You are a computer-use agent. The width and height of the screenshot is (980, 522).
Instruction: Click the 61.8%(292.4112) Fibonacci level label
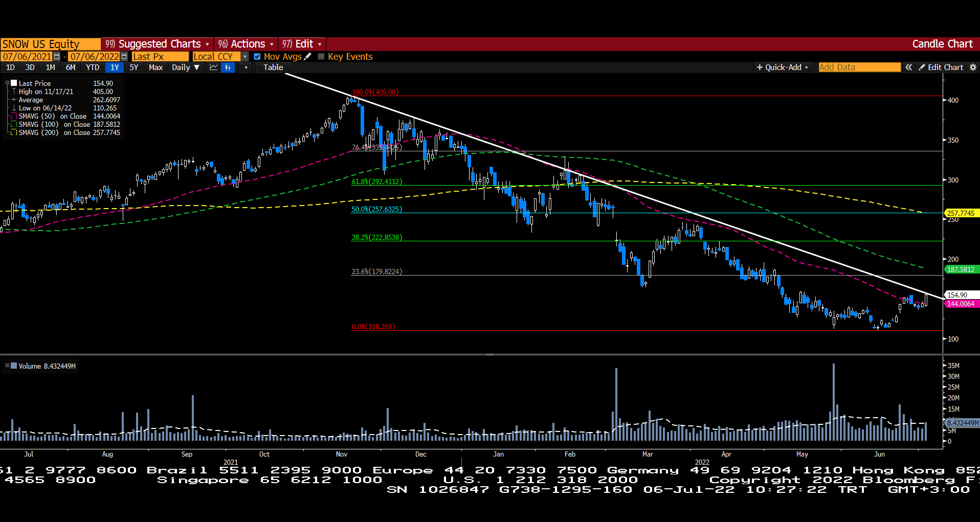[x=377, y=181]
